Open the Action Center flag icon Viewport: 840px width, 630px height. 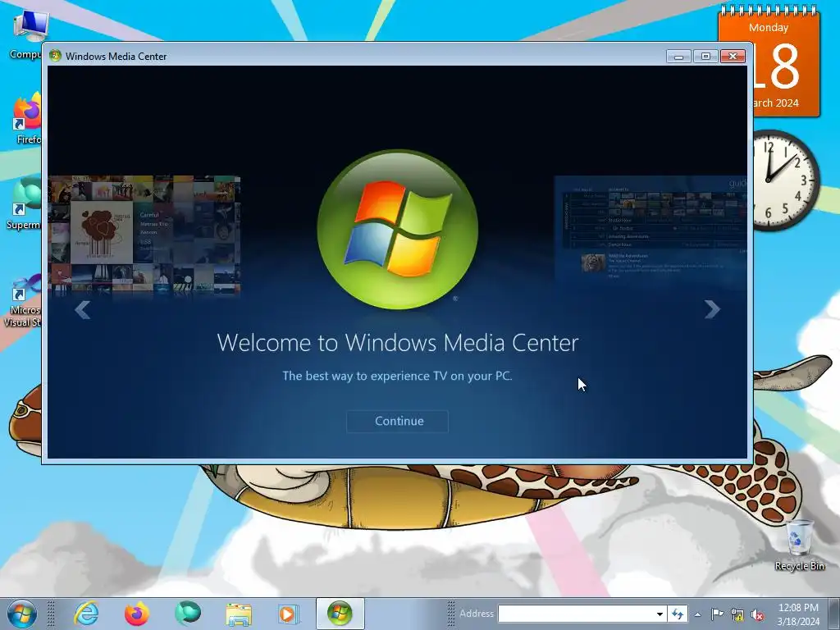click(x=717, y=614)
